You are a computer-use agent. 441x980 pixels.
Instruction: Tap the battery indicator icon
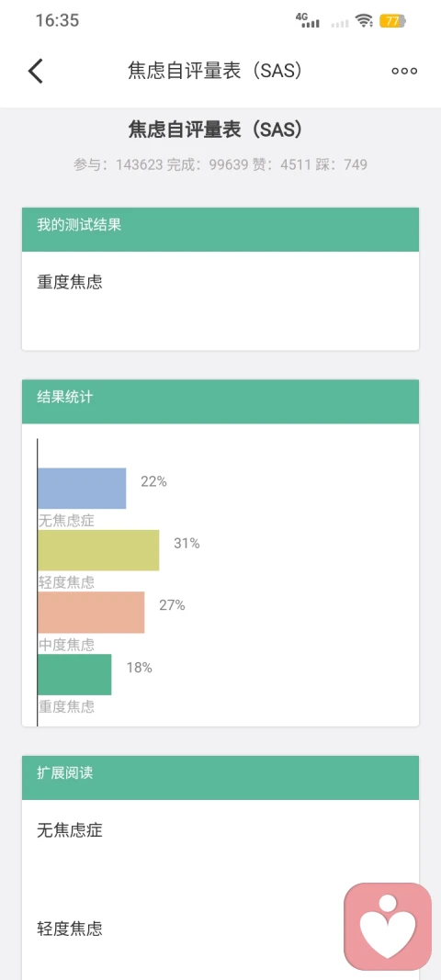pos(393,20)
